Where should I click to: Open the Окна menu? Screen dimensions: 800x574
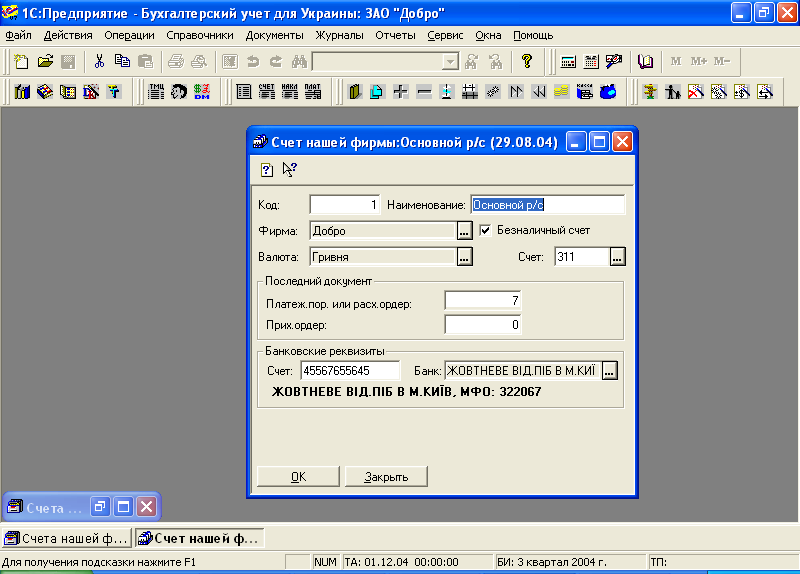(x=488, y=35)
